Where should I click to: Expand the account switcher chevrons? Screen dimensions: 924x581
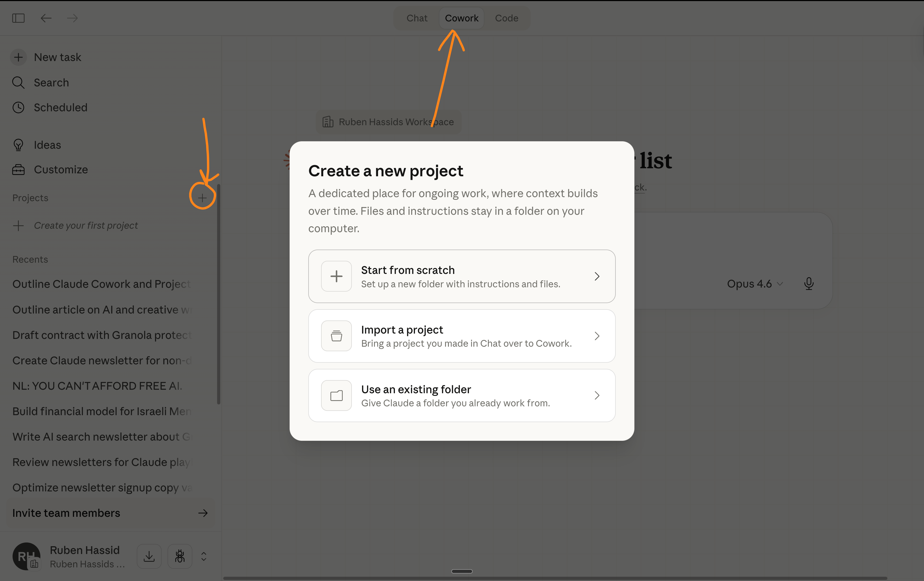point(204,556)
